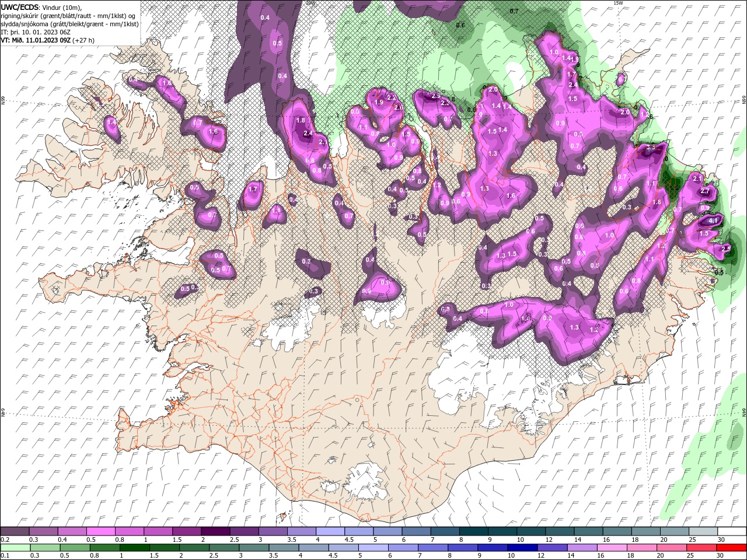Click the '0.1' label under lower legend row

5,556
